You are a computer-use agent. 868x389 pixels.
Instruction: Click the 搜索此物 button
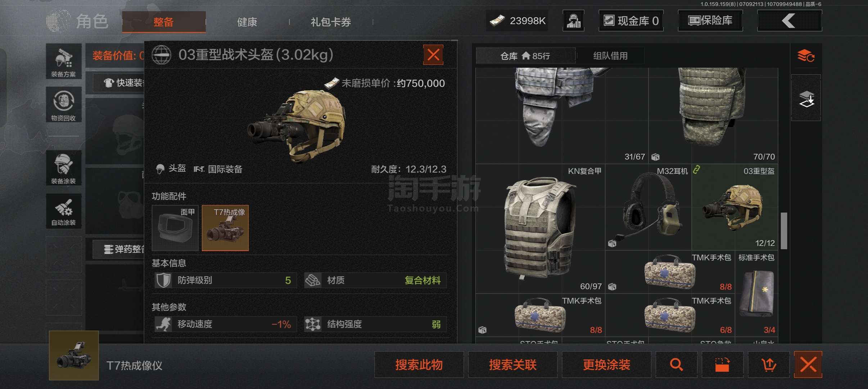(419, 365)
